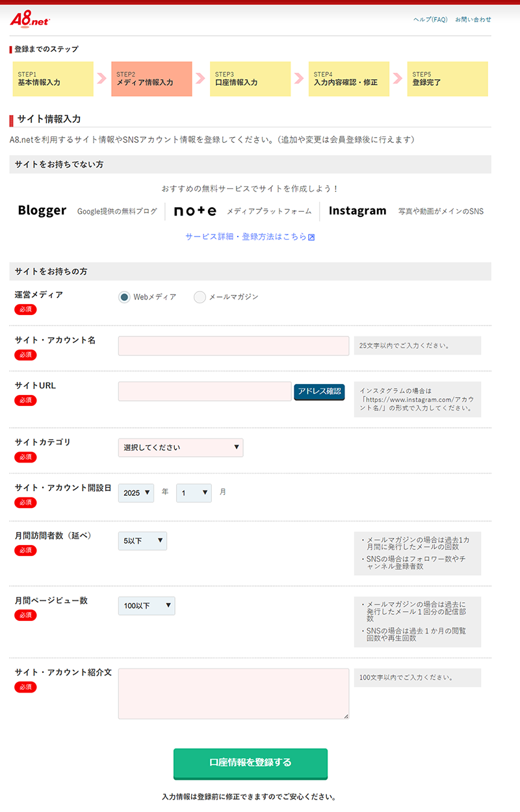
Task: Expand the 月間ページビュー数 dropdown showing 100以下
Action: point(146,605)
